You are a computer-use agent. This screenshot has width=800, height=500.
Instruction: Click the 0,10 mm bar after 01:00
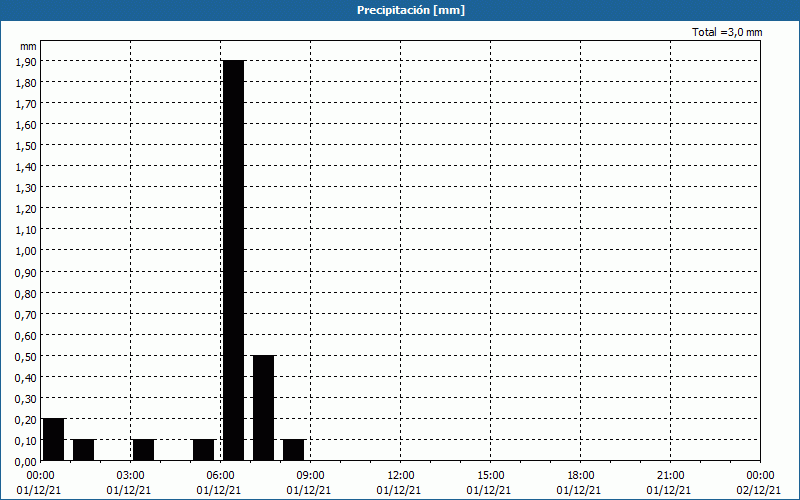coord(84,450)
